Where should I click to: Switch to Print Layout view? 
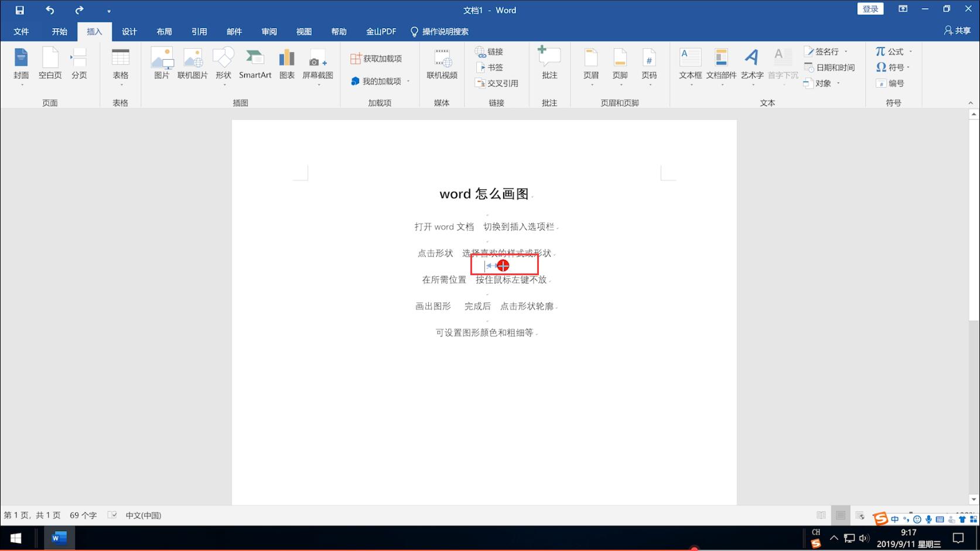coord(841,515)
